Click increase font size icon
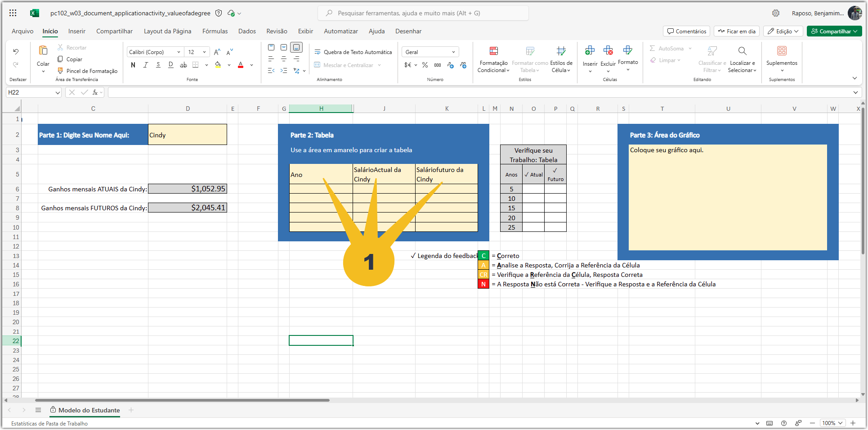 click(x=217, y=52)
